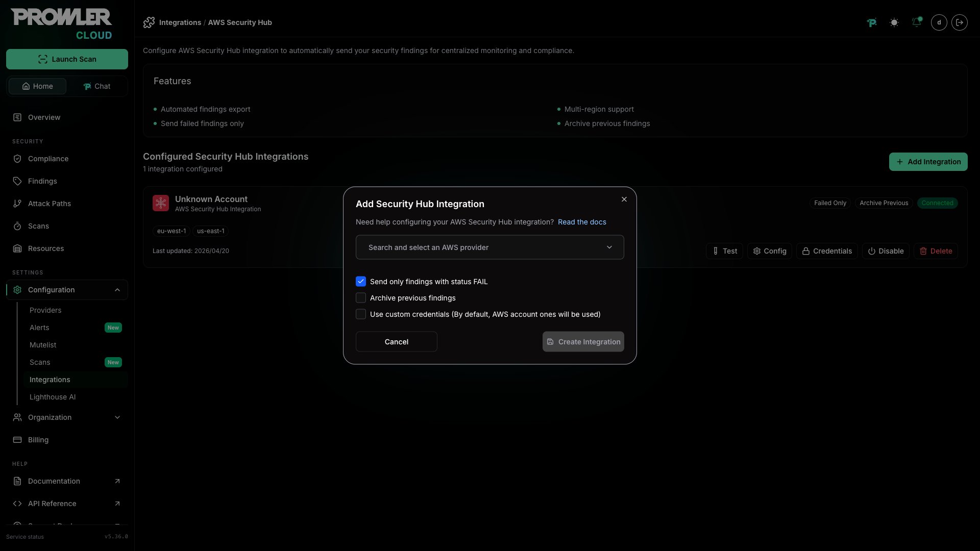Click the eu-west-1 region tag

click(171, 231)
